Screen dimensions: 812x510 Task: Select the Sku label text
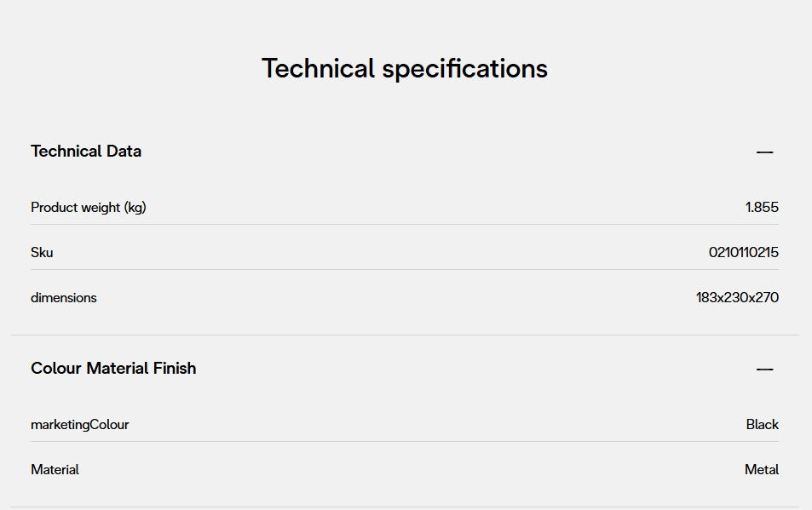tap(42, 253)
